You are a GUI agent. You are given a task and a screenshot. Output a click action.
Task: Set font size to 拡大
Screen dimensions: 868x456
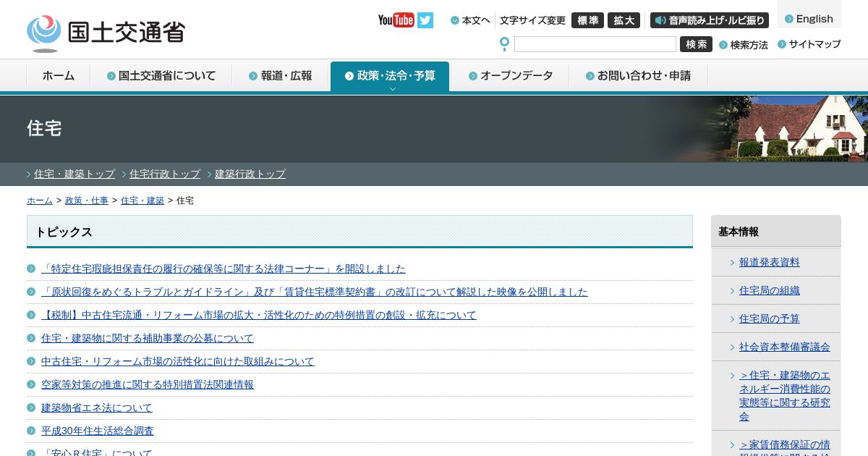[624, 20]
